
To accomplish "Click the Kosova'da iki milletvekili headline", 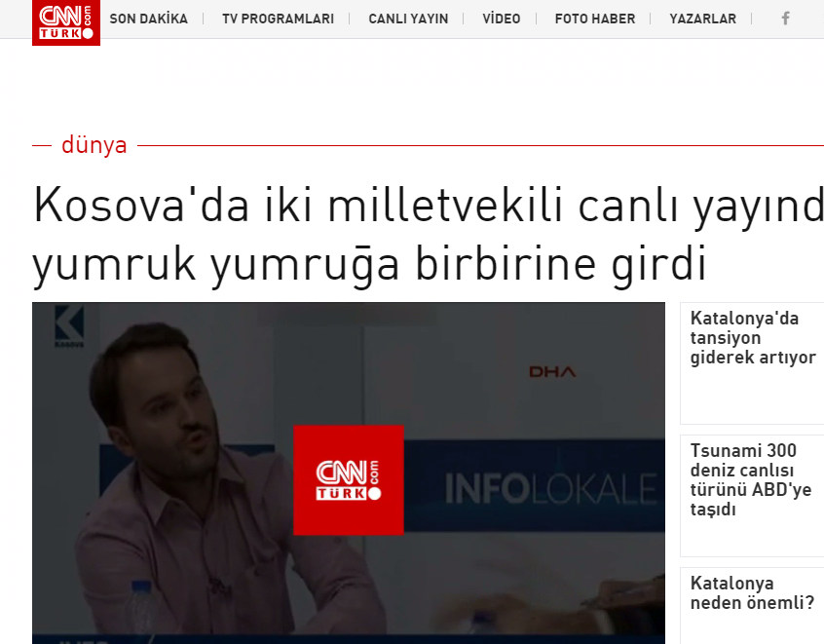I will [x=428, y=235].
